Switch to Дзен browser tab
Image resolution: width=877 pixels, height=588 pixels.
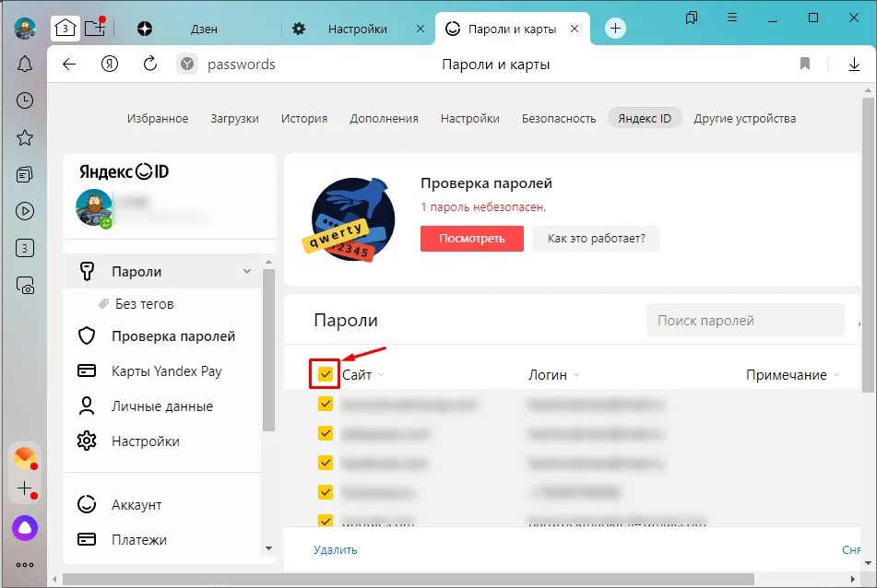[204, 29]
